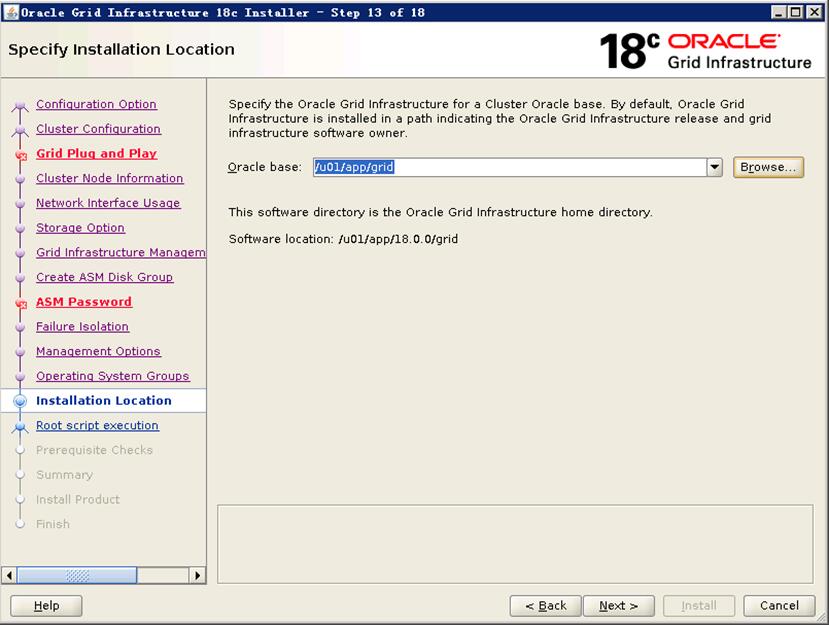Cancel the Grid Infrastructure installation
829x625 pixels.
tap(779, 605)
